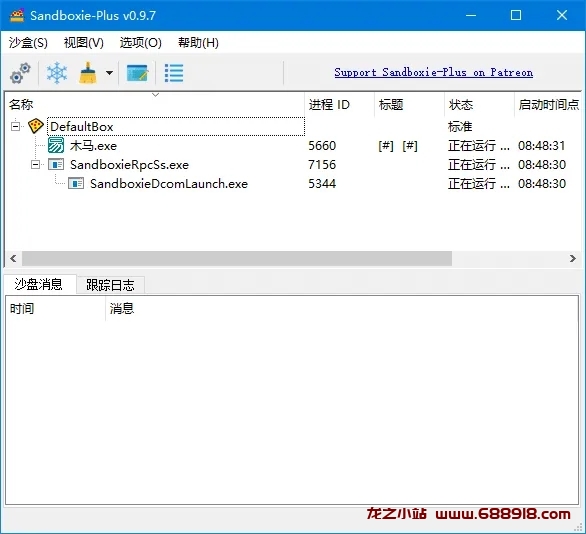Click the edit ini window toolbar icon
This screenshot has height=534, width=586.
click(137, 73)
